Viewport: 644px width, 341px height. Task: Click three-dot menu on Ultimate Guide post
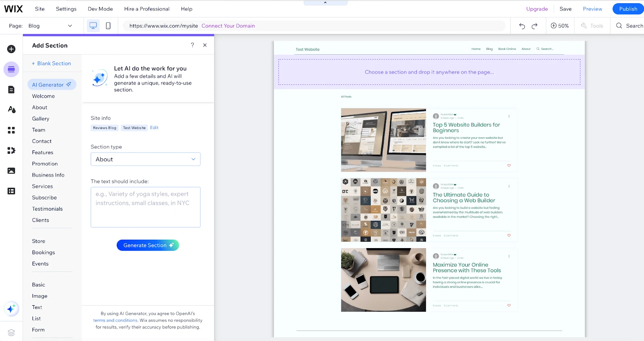tap(509, 186)
